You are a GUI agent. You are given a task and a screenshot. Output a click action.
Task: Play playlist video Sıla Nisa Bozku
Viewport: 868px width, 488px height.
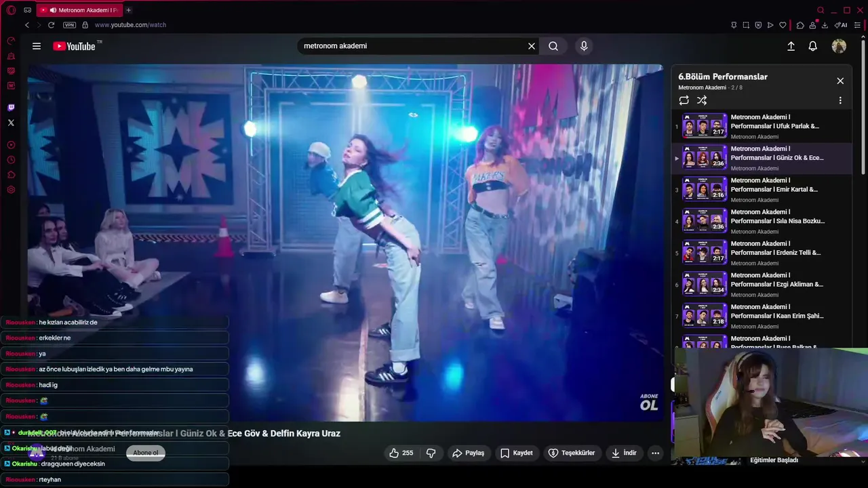point(762,222)
